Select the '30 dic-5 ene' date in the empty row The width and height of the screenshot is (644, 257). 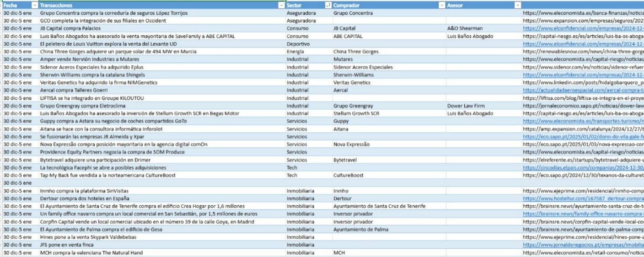tap(20, 183)
